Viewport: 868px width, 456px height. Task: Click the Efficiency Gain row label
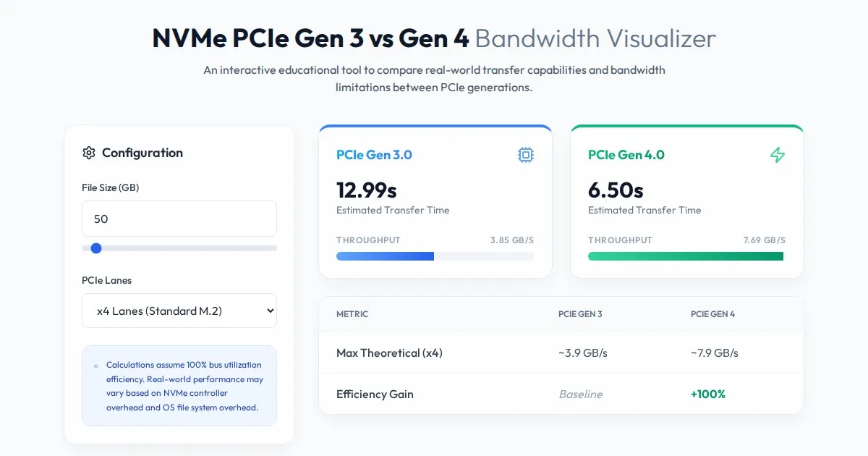(x=375, y=394)
